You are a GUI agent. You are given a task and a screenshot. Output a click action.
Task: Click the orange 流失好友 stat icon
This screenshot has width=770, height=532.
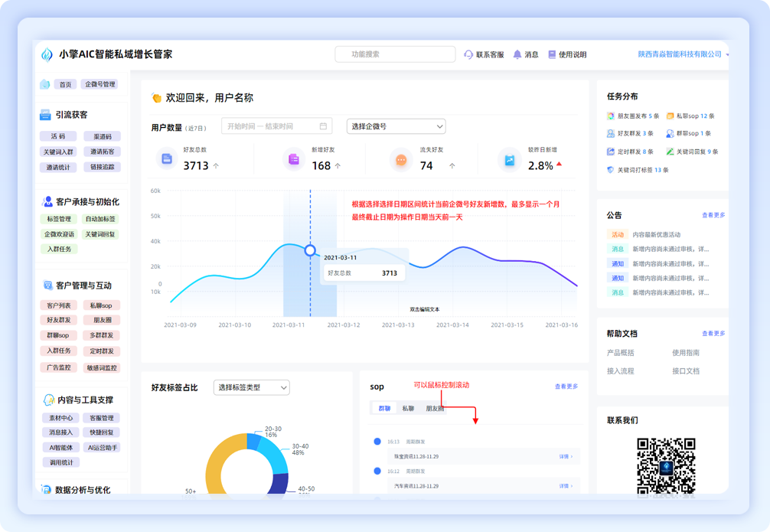click(x=401, y=160)
